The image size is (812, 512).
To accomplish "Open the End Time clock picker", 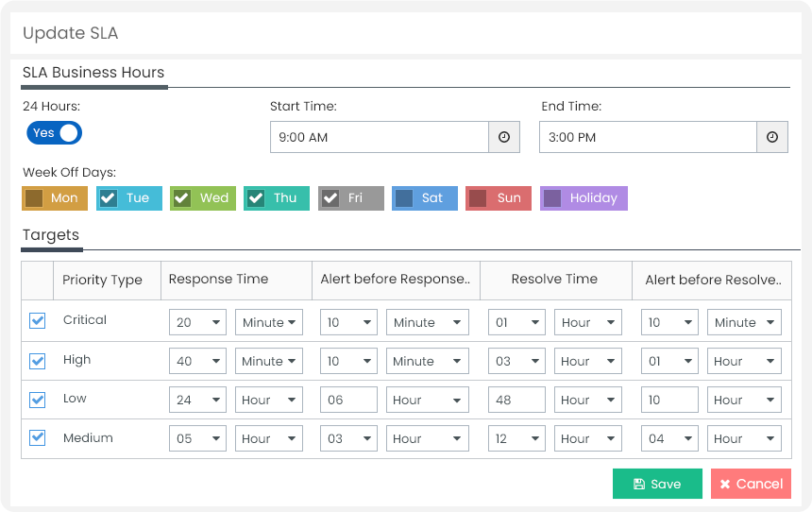I will (x=772, y=137).
